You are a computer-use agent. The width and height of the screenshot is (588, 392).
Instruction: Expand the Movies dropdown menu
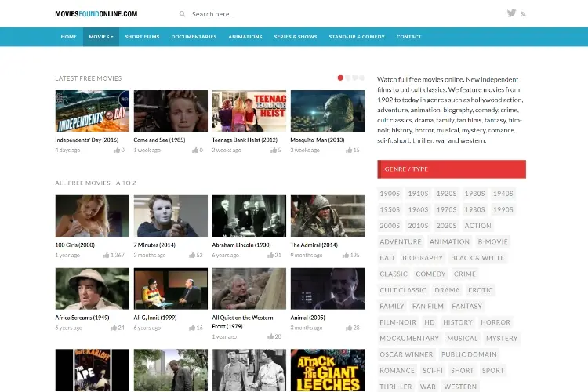tap(101, 37)
